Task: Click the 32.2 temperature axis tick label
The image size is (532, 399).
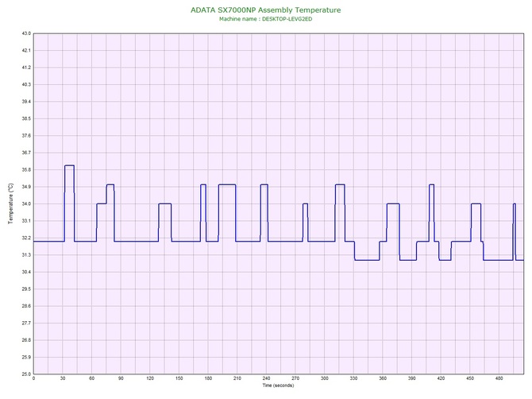Action: tap(26, 238)
